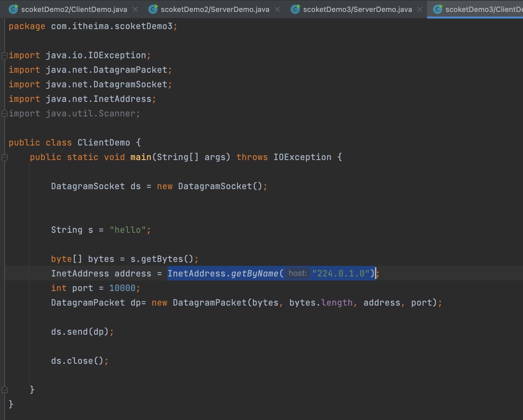This screenshot has width=523, height=420.
Task: Click the java.io.IOException import
Action: [x=96, y=55]
